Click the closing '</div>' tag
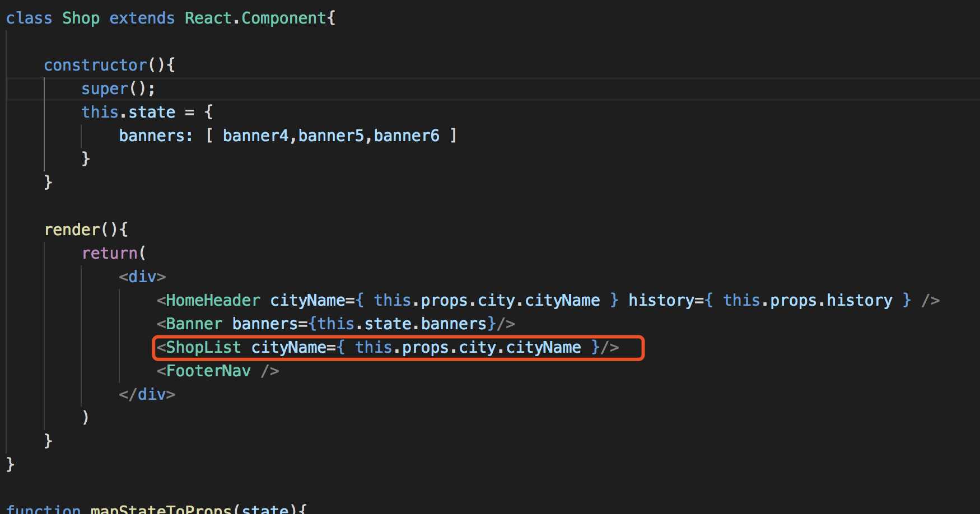The width and height of the screenshot is (980, 514). 147,395
